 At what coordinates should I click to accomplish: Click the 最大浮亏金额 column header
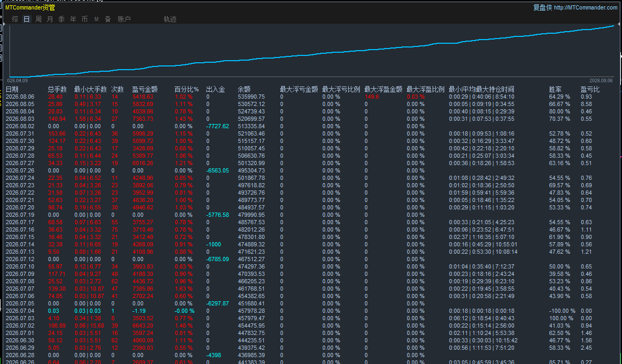pos(299,89)
